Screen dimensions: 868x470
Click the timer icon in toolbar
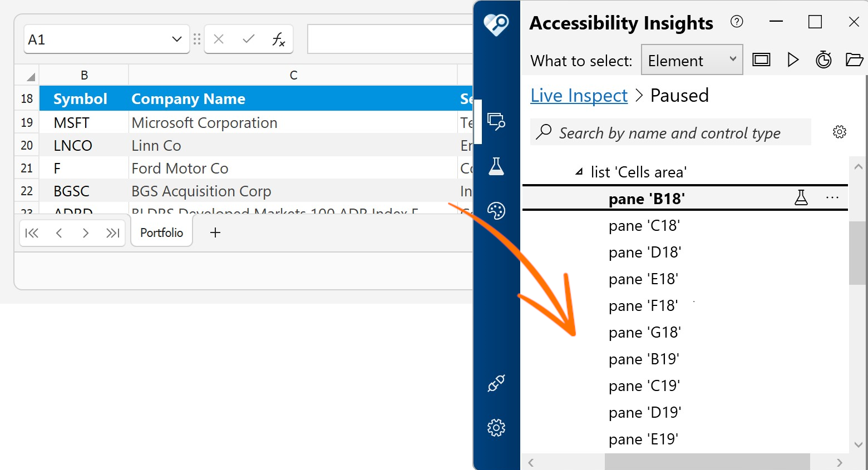tap(823, 60)
